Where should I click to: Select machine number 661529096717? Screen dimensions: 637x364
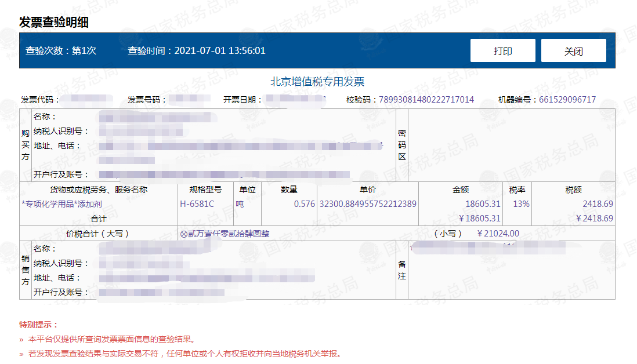click(x=567, y=100)
